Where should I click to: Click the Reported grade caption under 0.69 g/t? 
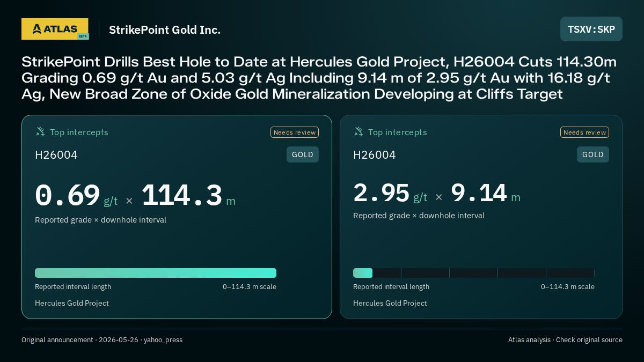(x=101, y=220)
